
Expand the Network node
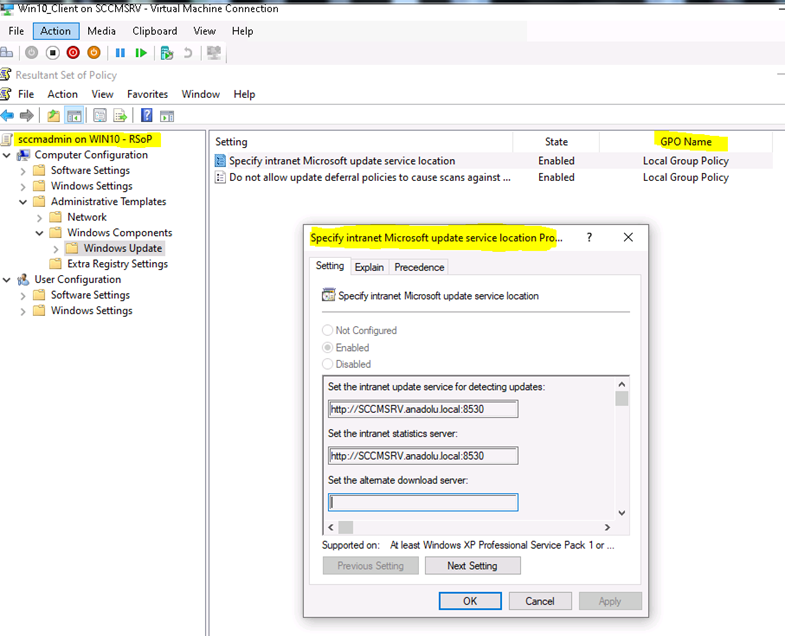coord(40,217)
